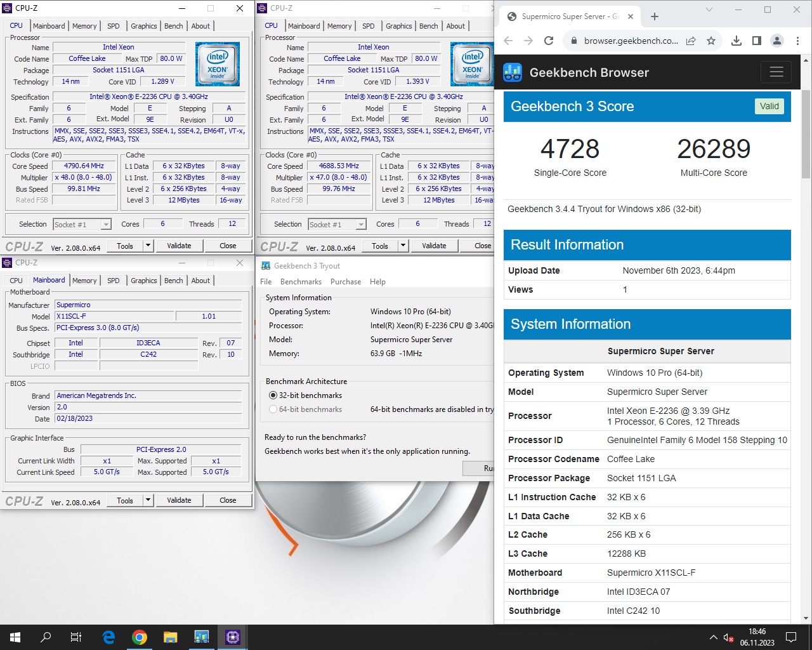Open a new Chrome tab
This screenshot has height=650, width=812.
click(655, 17)
